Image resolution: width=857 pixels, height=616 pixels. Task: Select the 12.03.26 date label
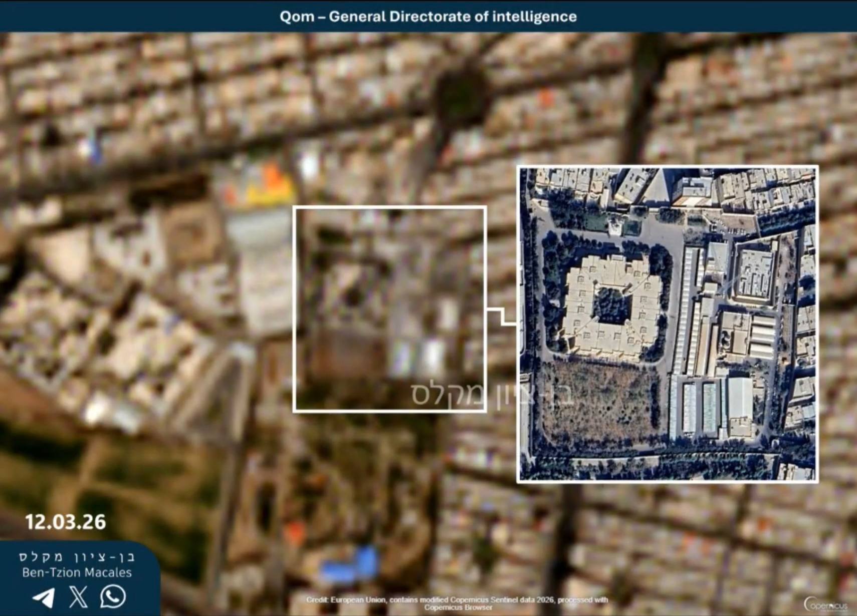click(x=66, y=522)
